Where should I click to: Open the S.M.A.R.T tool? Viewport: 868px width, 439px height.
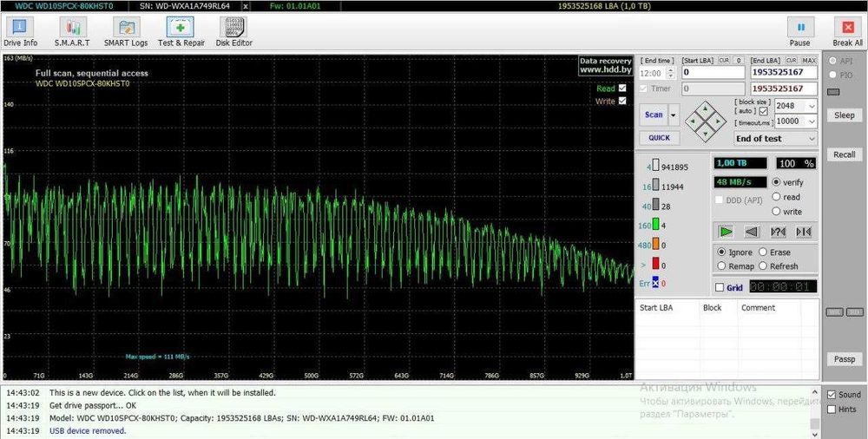pos(73,32)
